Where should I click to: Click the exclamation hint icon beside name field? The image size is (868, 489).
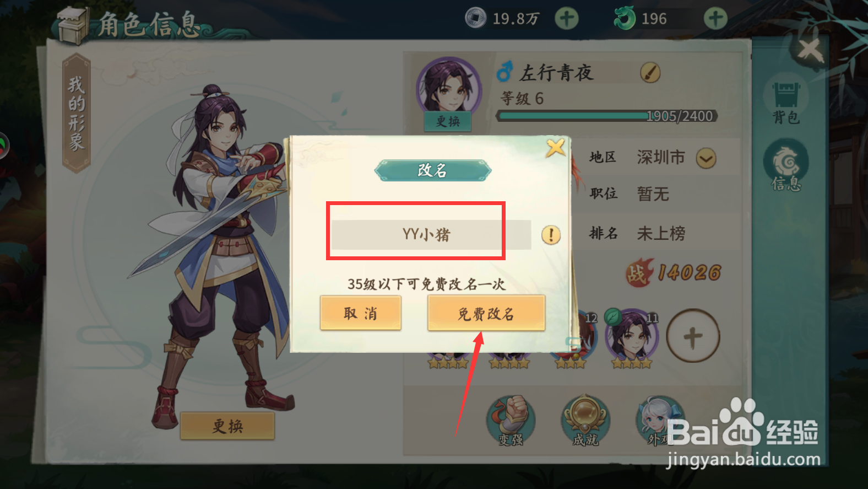[x=551, y=235]
